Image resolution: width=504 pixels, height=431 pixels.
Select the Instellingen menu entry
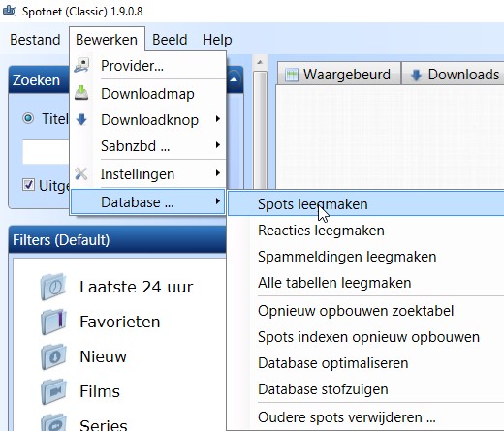tap(148, 174)
